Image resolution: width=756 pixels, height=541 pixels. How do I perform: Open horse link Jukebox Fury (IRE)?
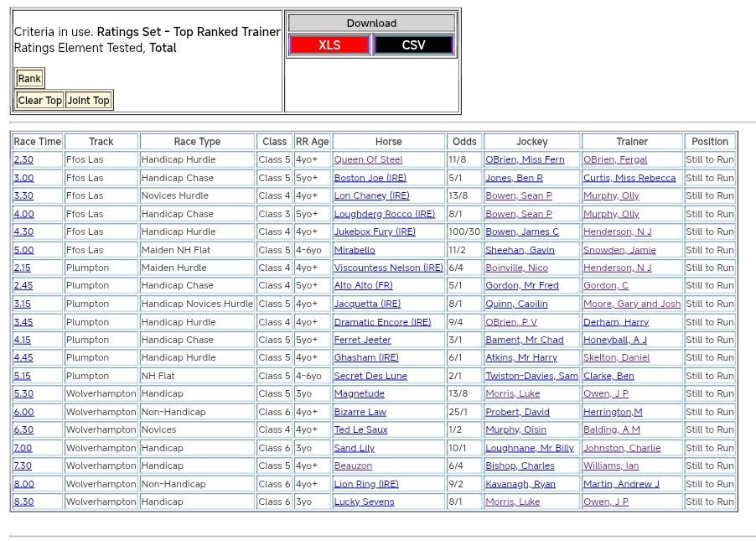pos(374,231)
